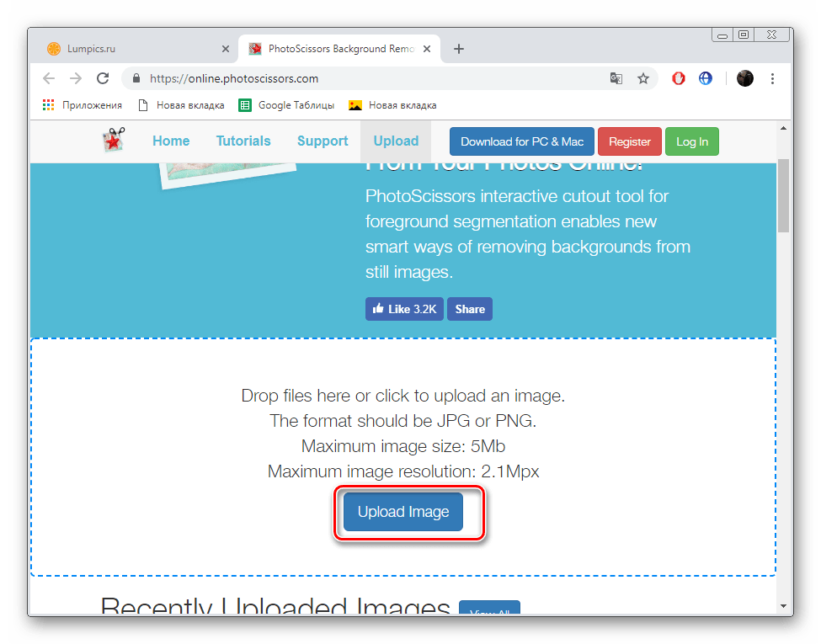
Task: Bookmark this page with star icon
Action: click(643, 78)
